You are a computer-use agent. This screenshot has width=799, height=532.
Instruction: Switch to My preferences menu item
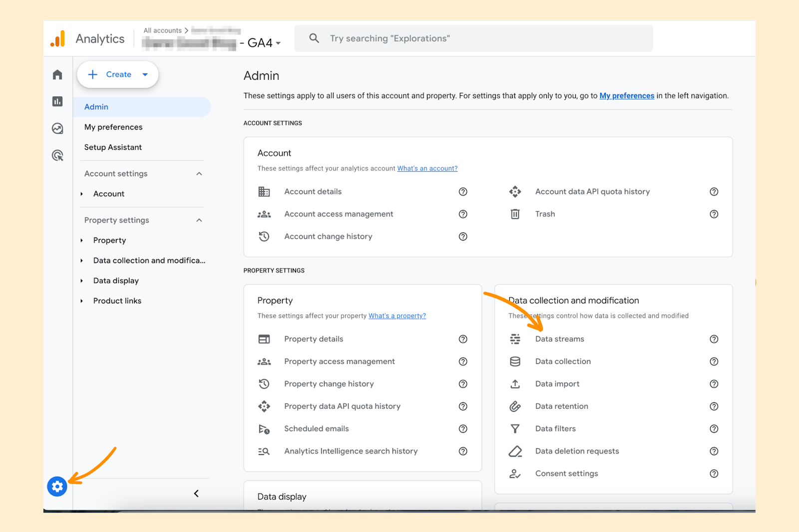[x=113, y=127]
